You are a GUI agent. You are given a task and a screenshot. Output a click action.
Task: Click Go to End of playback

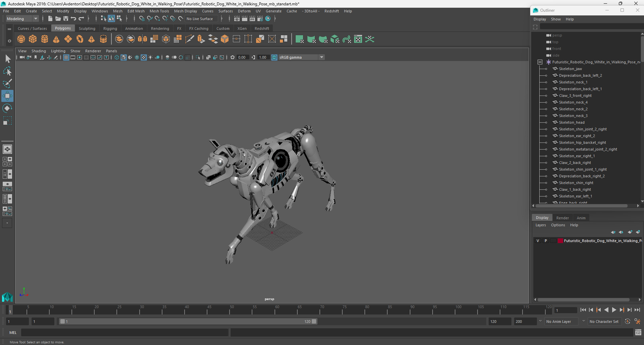(x=637, y=310)
